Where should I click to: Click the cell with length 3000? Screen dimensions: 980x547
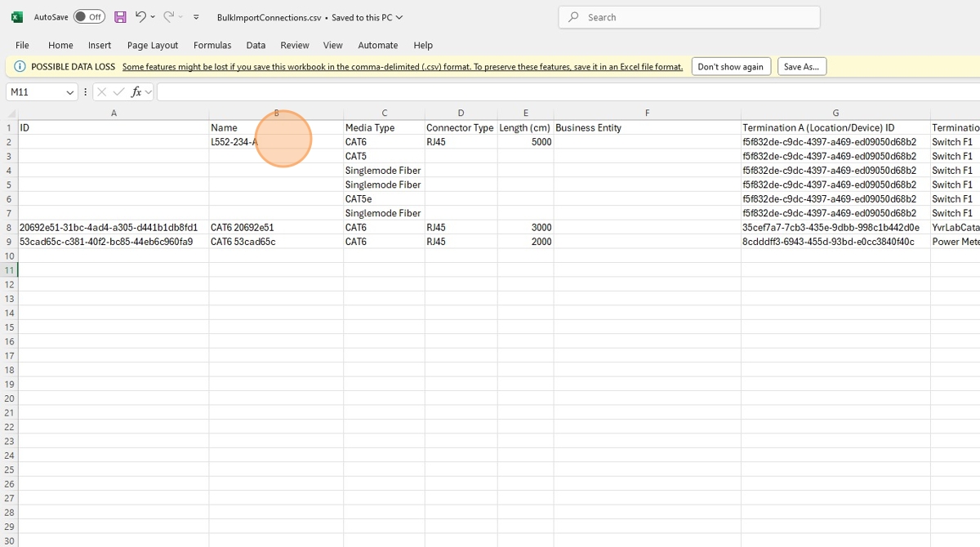[525, 228]
